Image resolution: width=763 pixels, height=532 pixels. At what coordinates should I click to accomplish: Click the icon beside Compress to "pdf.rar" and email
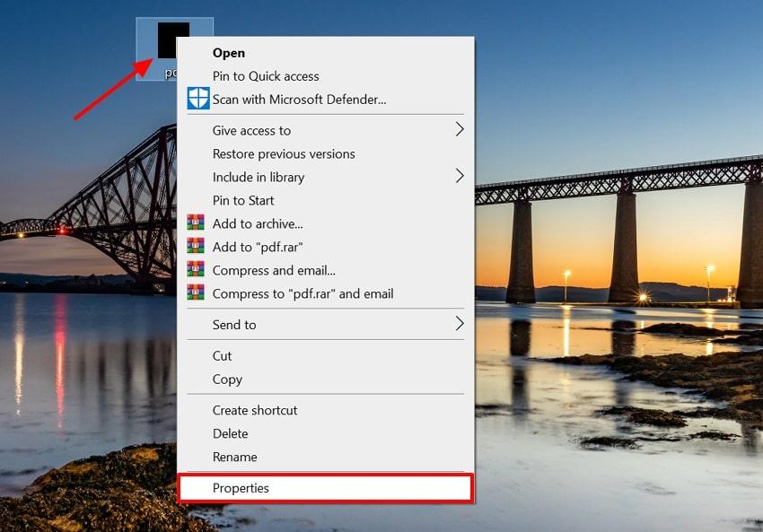pyautogui.click(x=197, y=293)
